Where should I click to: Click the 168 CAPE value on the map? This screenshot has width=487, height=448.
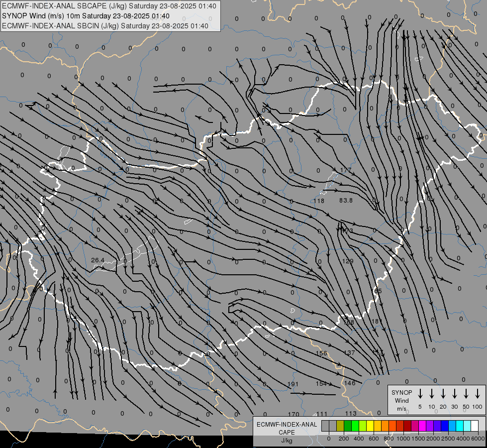pos(349,323)
